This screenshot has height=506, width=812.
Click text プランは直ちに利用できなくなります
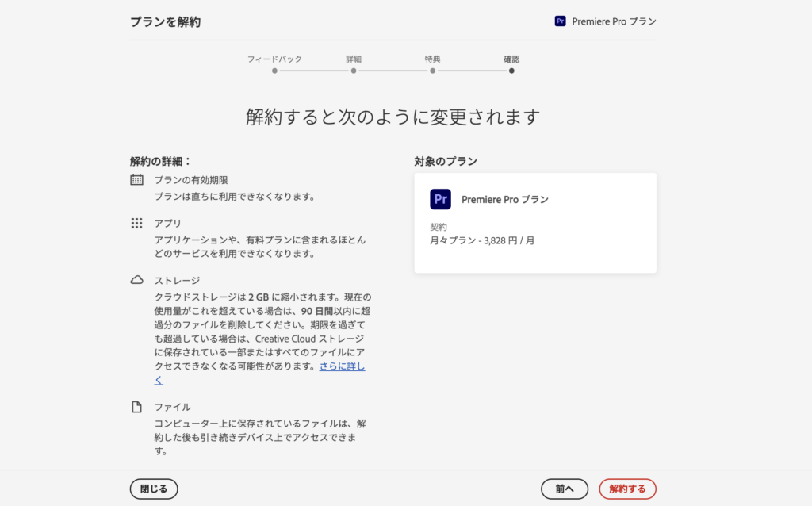coord(235,196)
